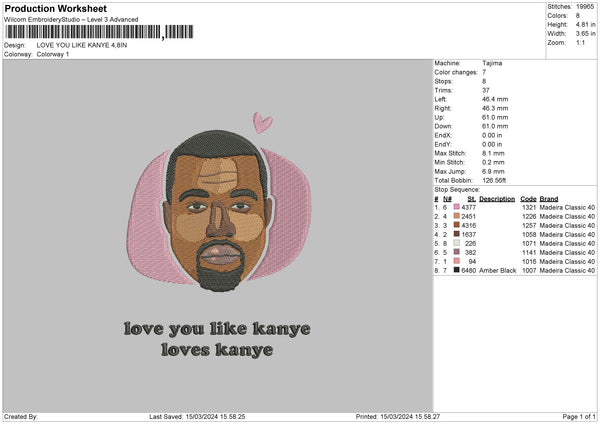The height and width of the screenshot is (424, 600).
Task: Click the Trims value '37'
Action: (486, 90)
